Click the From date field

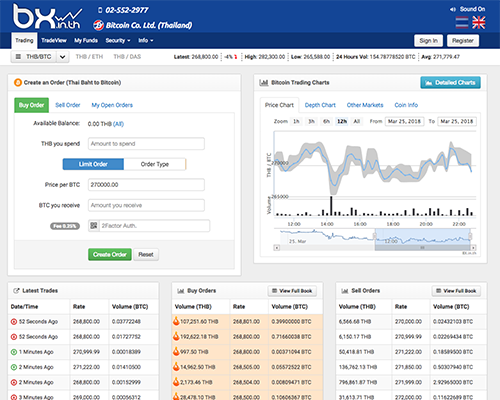pyautogui.click(x=405, y=121)
